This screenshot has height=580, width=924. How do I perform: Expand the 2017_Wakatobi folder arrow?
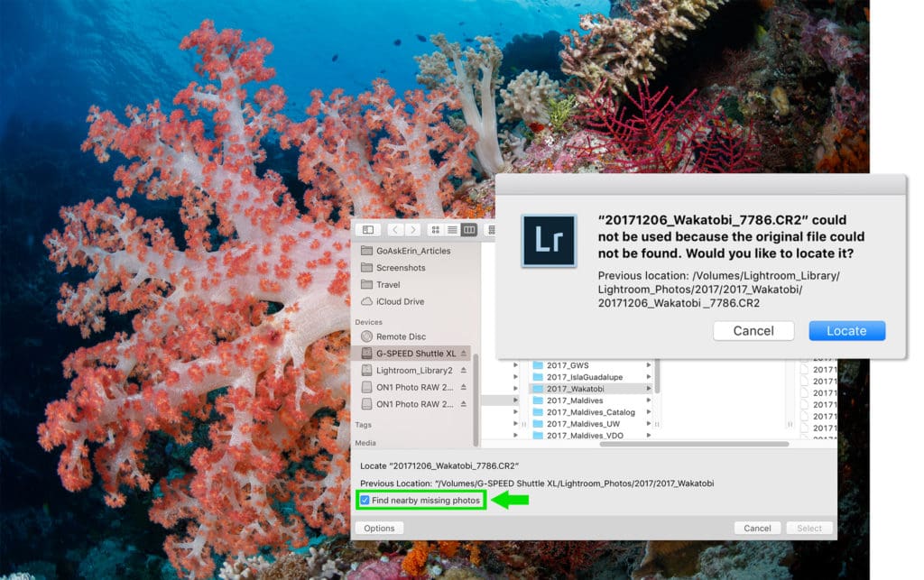click(x=648, y=389)
